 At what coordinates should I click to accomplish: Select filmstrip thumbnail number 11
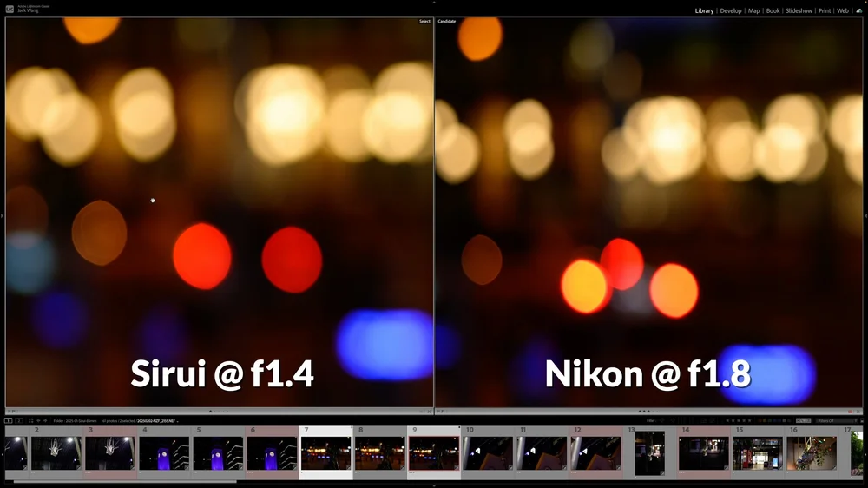(542, 452)
